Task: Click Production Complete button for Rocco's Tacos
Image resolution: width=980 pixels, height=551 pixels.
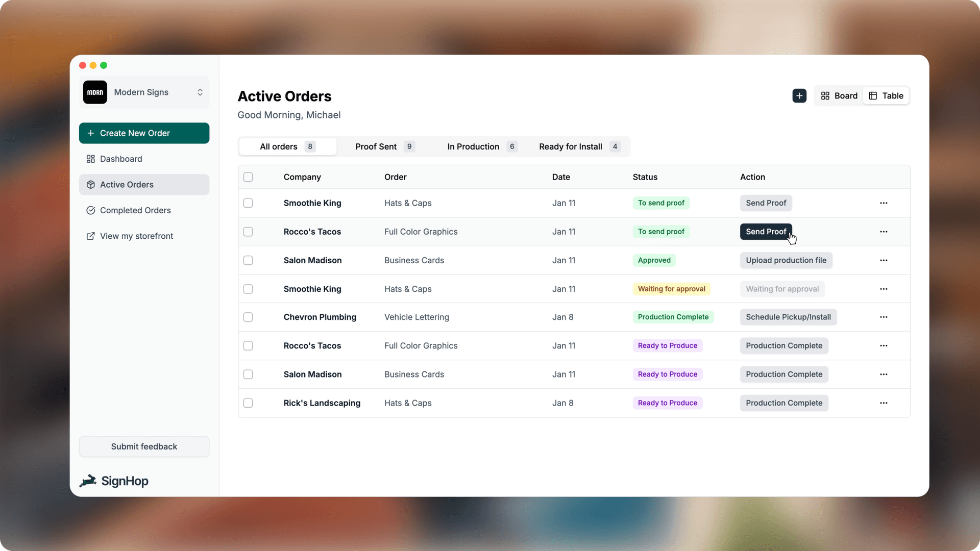Action: (x=784, y=345)
